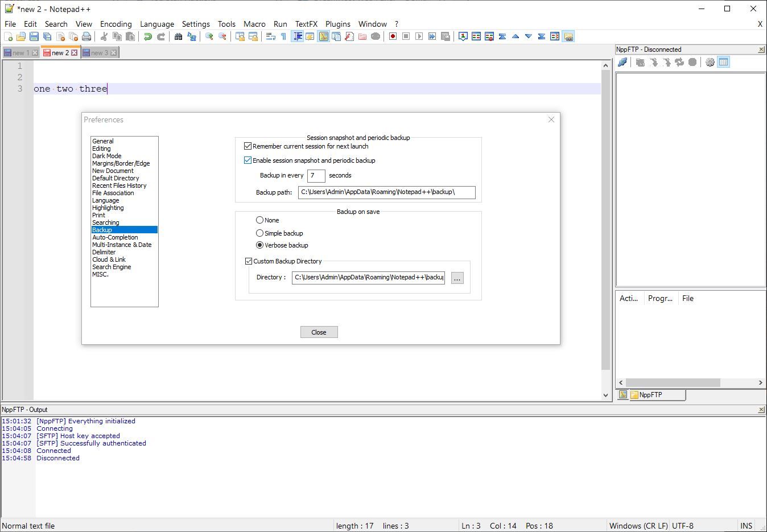767x532 pixels.
Task: Toggle Show All Characters pilcrow icon
Action: [x=284, y=36]
